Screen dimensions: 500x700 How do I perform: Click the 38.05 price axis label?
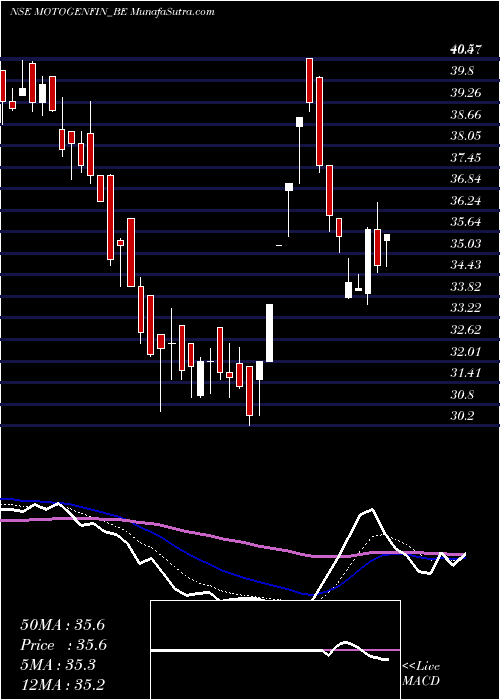click(466, 136)
